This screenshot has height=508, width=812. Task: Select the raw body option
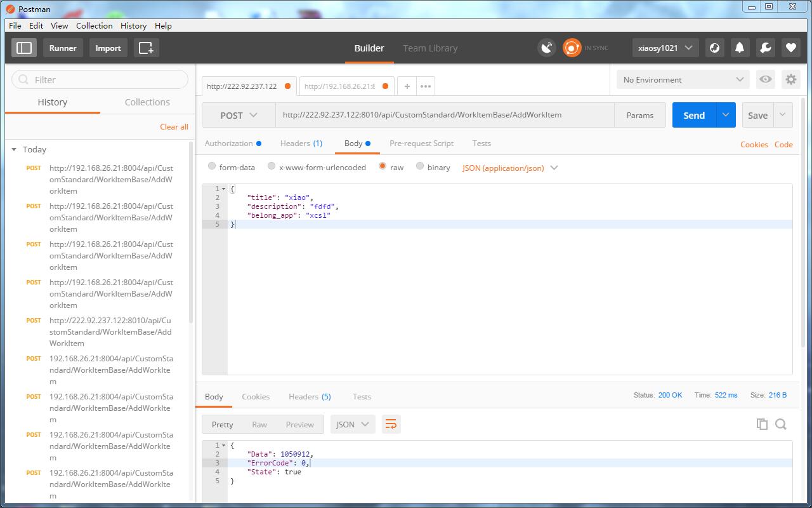tap(383, 166)
